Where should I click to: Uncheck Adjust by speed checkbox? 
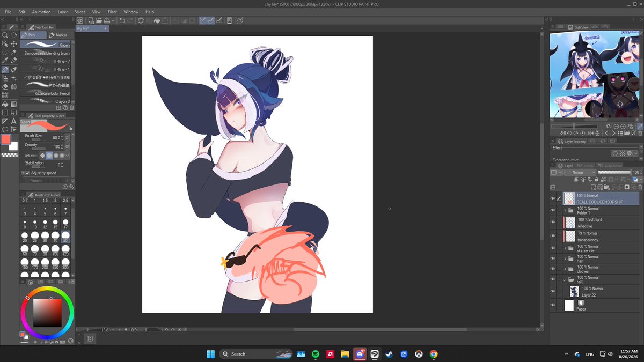pos(27,173)
